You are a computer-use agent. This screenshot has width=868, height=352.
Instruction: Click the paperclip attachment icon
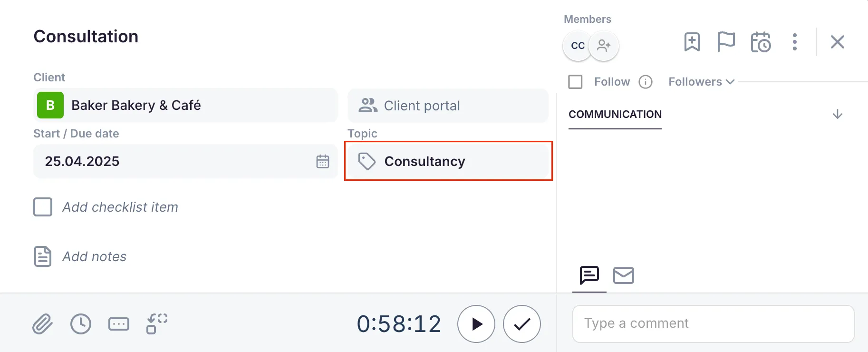[x=42, y=324]
